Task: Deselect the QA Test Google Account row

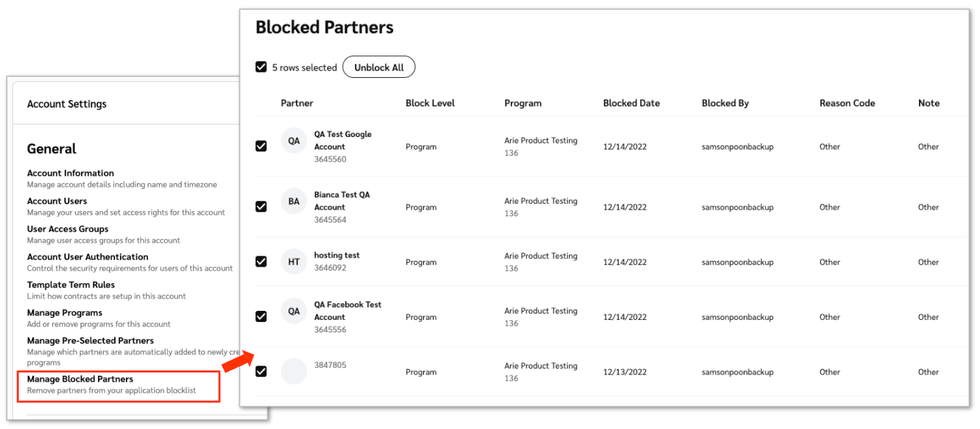Action: (x=261, y=146)
